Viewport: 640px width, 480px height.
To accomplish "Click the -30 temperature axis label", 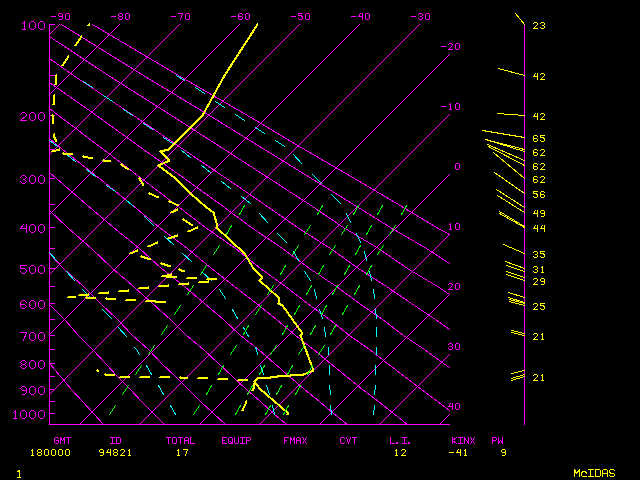I will click(x=420, y=16).
